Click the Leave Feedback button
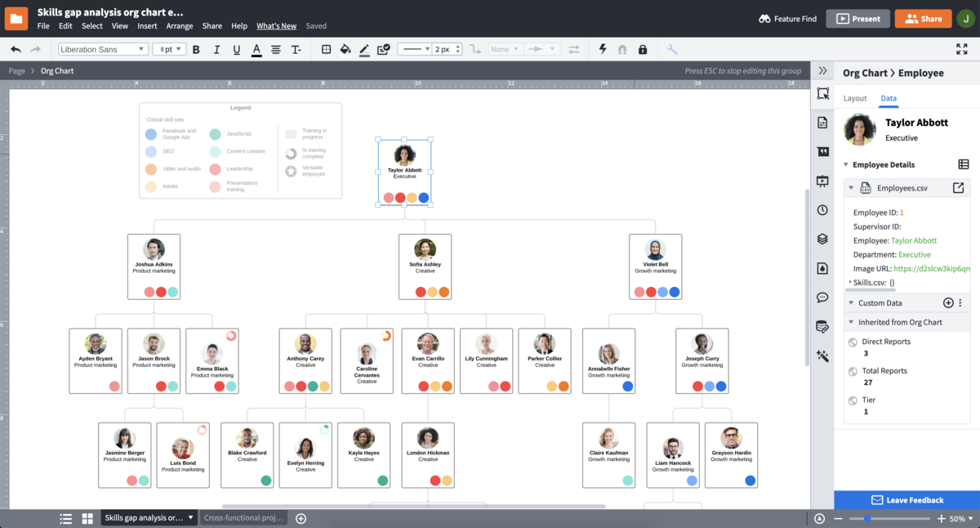980x528 pixels. pos(906,499)
